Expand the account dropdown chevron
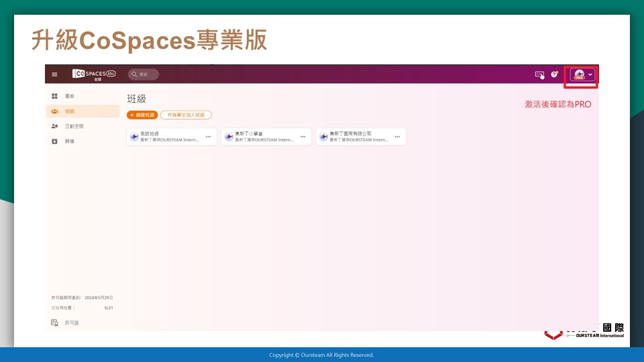Screen dimensions: 644x362 tap(590, 74)
